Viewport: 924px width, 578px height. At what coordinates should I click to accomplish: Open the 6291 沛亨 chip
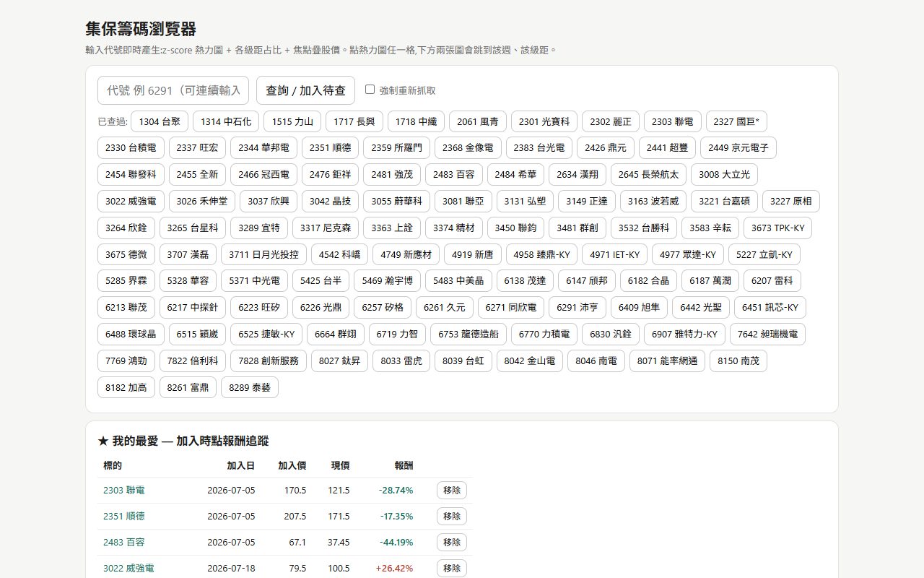(577, 308)
